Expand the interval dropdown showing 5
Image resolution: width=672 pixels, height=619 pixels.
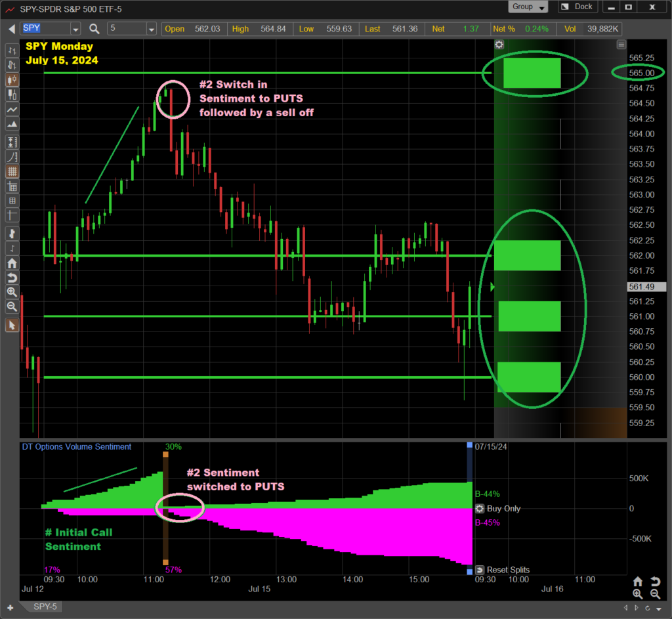coord(152,29)
